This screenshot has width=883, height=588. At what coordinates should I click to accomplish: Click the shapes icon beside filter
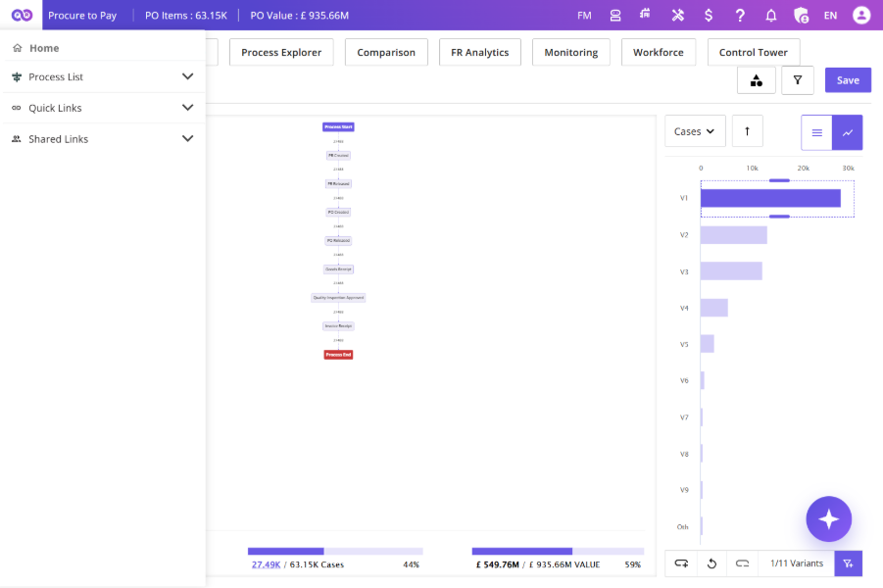pyautogui.click(x=757, y=80)
